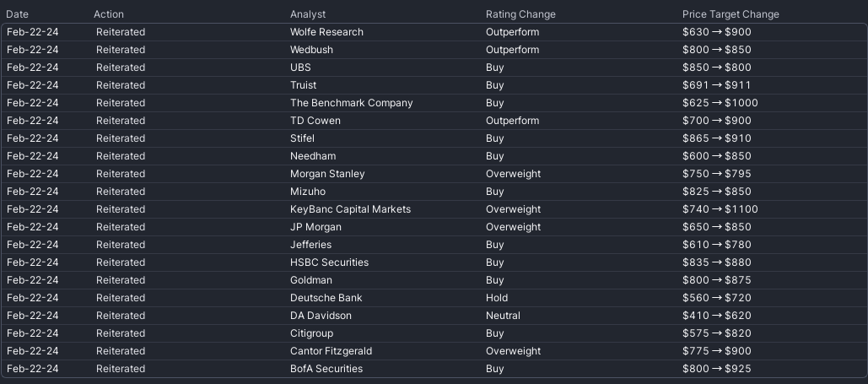Screen dimensions: 868x384
Task: Select the Hold rating cell
Action: (496, 298)
